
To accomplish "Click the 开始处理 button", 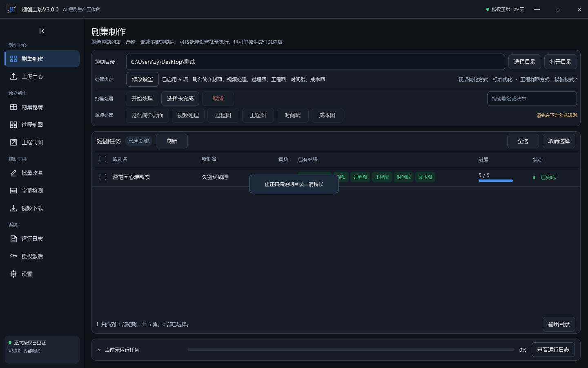I will (142, 99).
